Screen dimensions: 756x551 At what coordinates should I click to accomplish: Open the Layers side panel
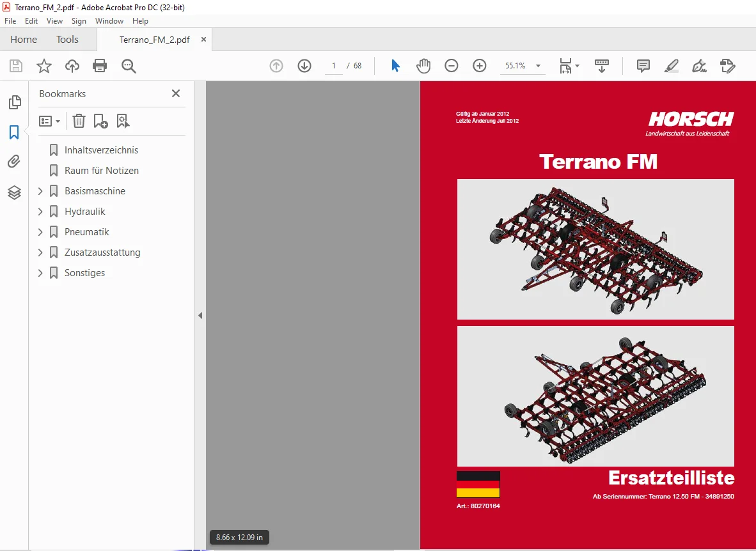[x=14, y=192]
